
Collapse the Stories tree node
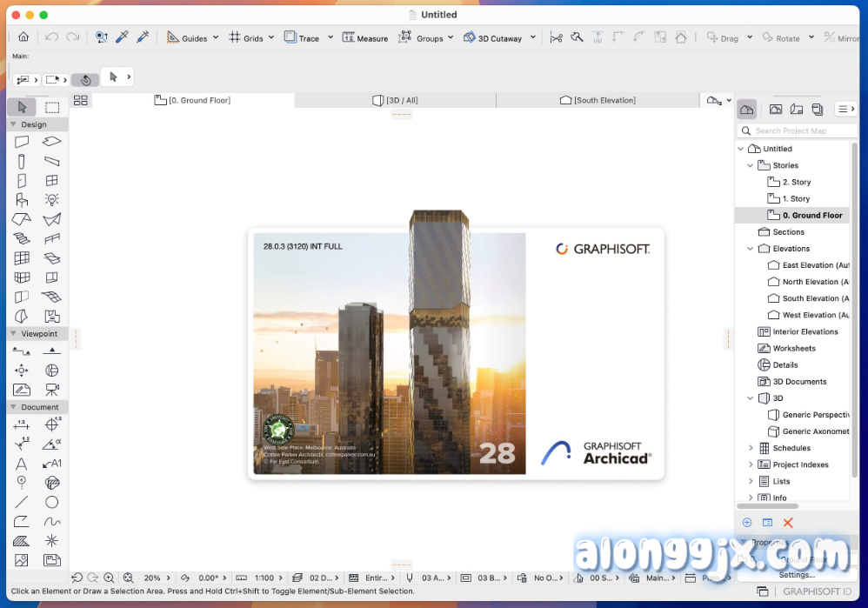(751, 165)
